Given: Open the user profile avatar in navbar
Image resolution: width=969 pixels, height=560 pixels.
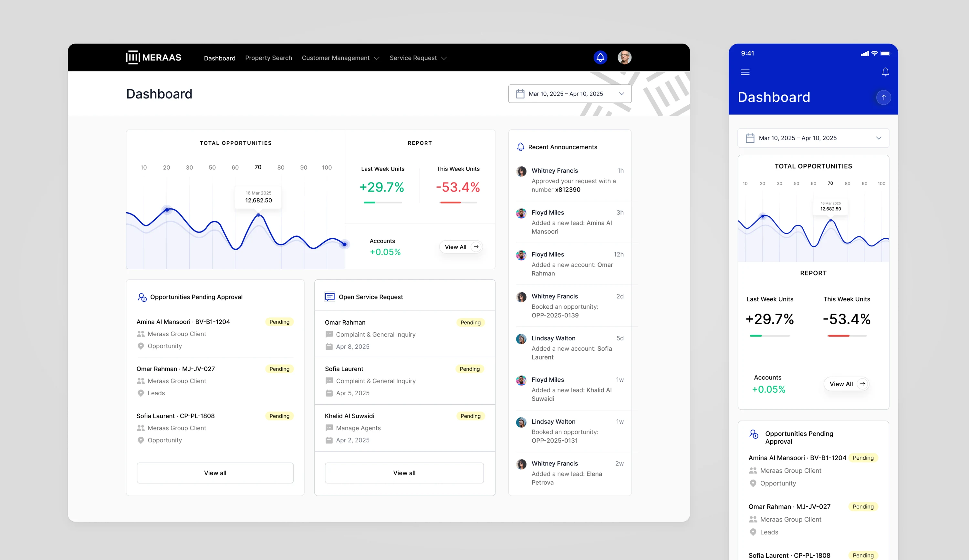Looking at the screenshot, I should 624,58.
